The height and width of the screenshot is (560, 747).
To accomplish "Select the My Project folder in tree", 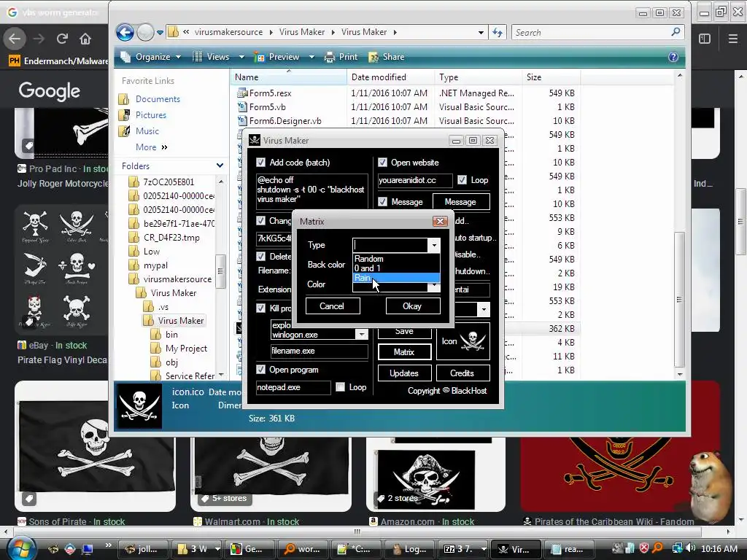I will click(x=186, y=349).
